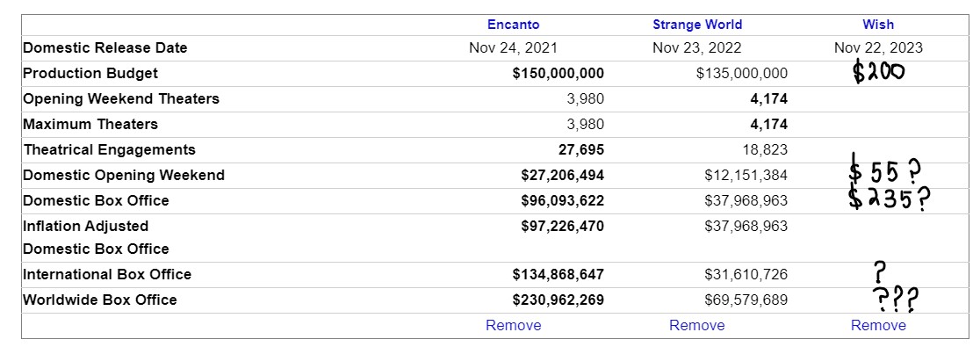Open the Strange World movie link
The image size is (980, 354).
[x=697, y=25]
